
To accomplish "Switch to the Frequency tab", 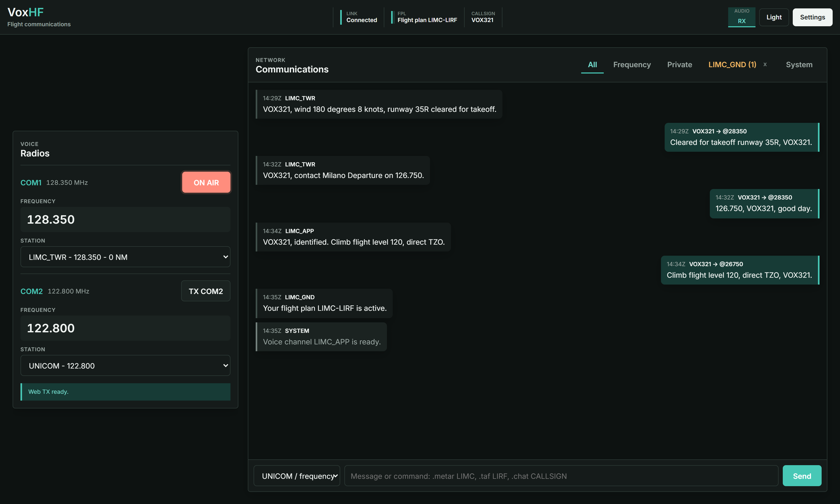I will [x=632, y=65].
